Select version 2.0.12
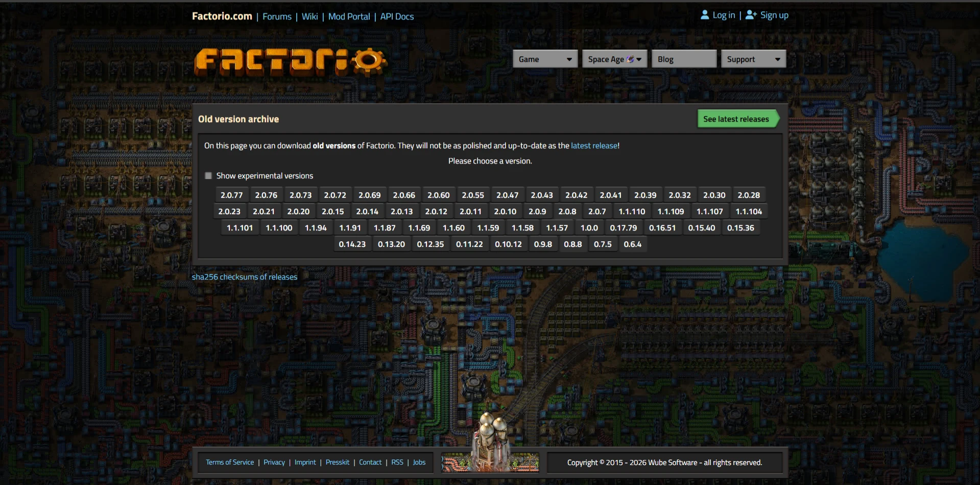The width and height of the screenshot is (980, 485). click(x=436, y=212)
